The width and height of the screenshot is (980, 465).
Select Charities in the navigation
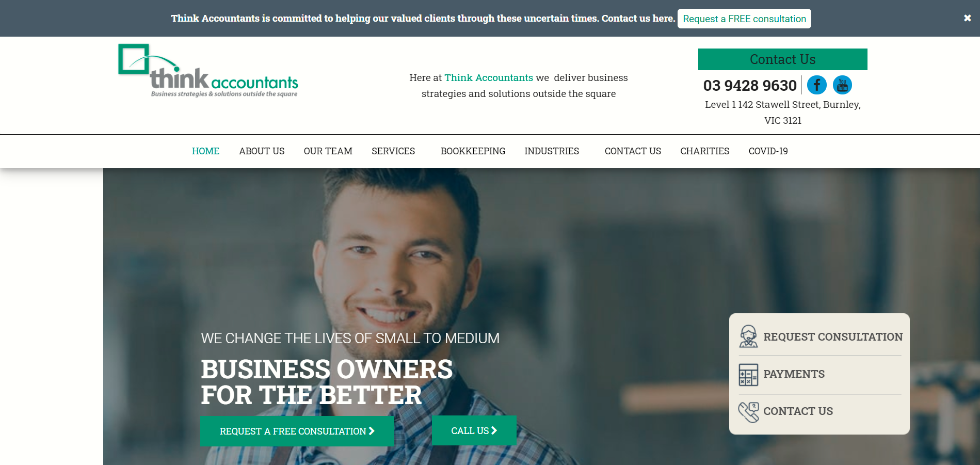pyautogui.click(x=704, y=151)
